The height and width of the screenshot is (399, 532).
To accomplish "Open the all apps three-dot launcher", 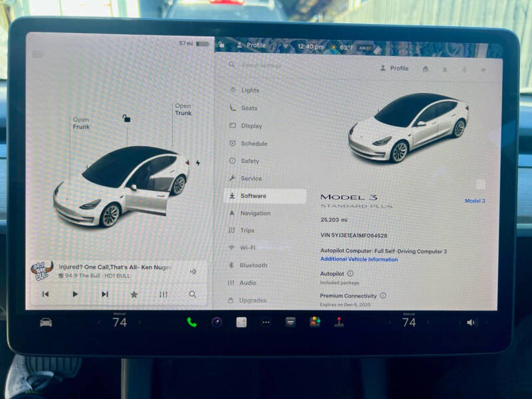I will [266, 323].
